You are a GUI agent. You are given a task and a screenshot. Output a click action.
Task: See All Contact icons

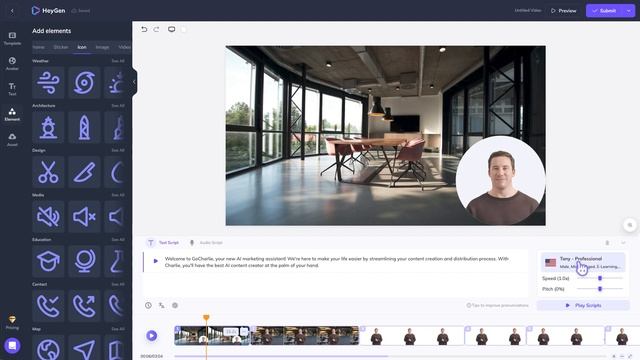118,284
